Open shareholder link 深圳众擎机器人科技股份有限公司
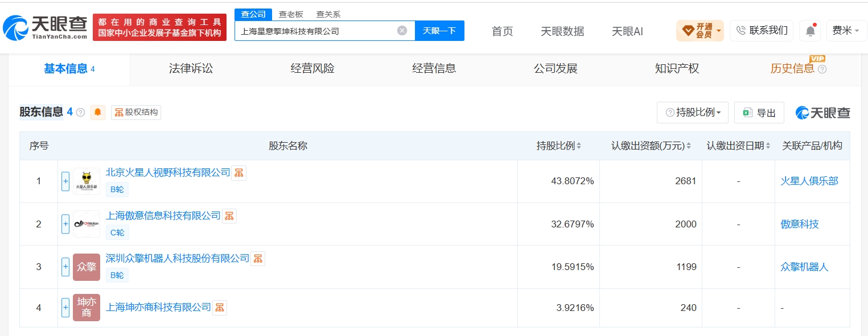 coord(178,258)
